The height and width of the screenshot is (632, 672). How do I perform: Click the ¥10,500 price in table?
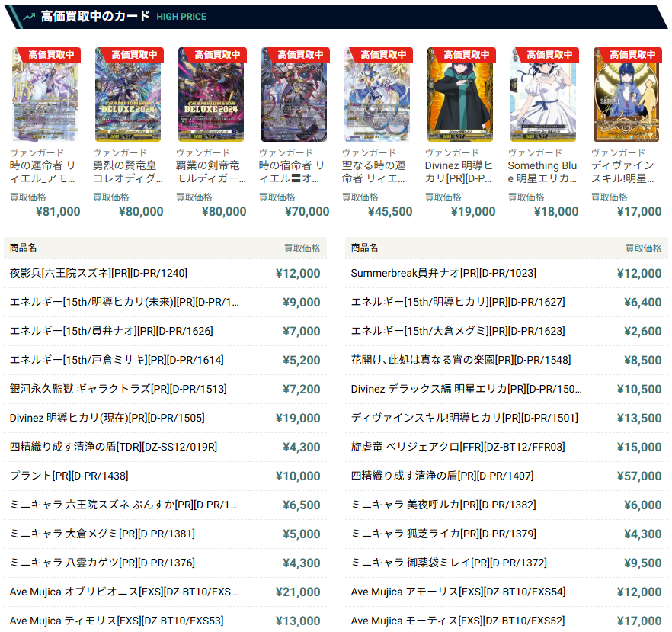point(639,389)
